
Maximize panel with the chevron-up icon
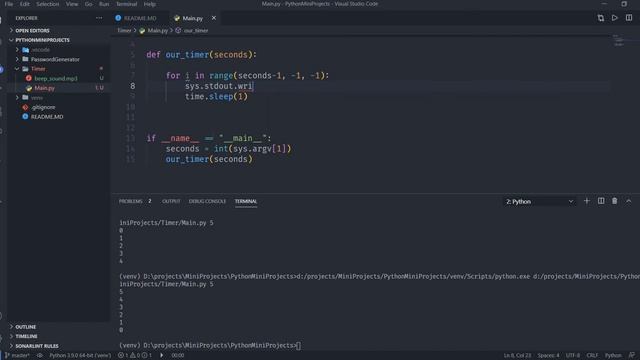coord(629,201)
